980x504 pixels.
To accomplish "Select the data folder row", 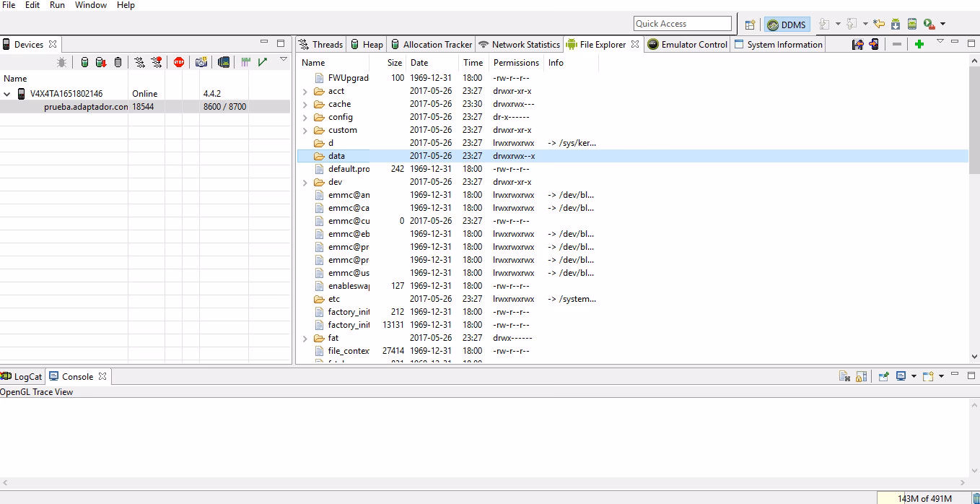I will (632, 156).
